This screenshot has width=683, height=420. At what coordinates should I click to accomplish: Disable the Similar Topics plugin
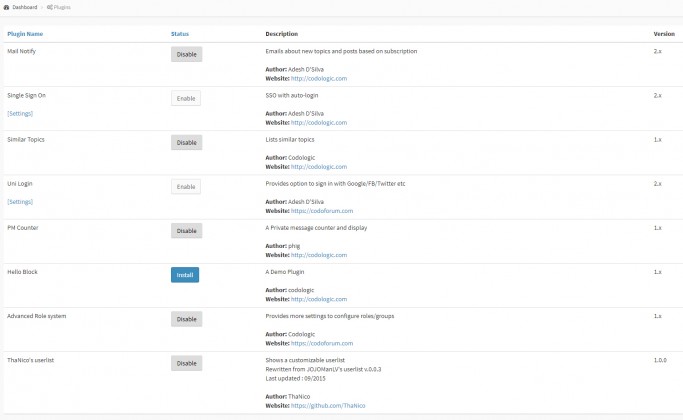pos(186,142)
